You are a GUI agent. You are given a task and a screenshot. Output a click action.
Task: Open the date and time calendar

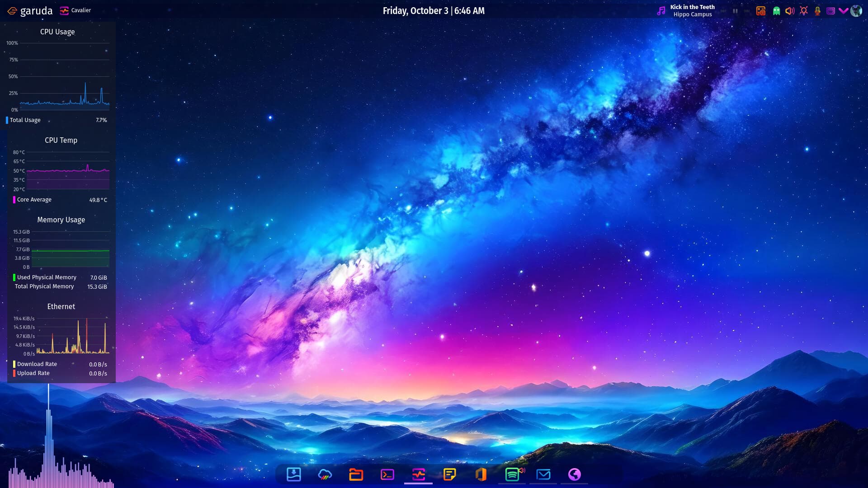point(434,11)
